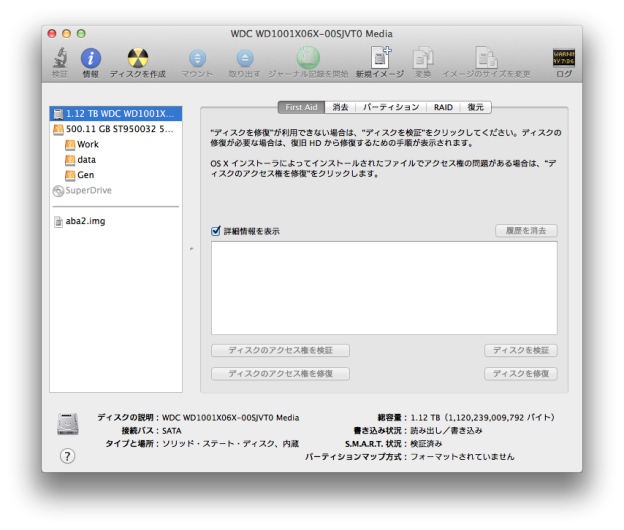Open the RAID tab

click(443, 107)
